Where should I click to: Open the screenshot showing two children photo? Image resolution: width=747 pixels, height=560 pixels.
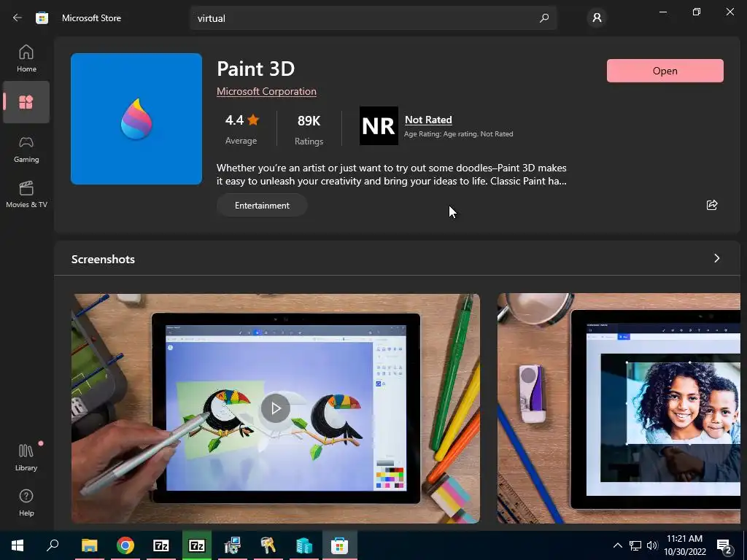tap(619, 408)
